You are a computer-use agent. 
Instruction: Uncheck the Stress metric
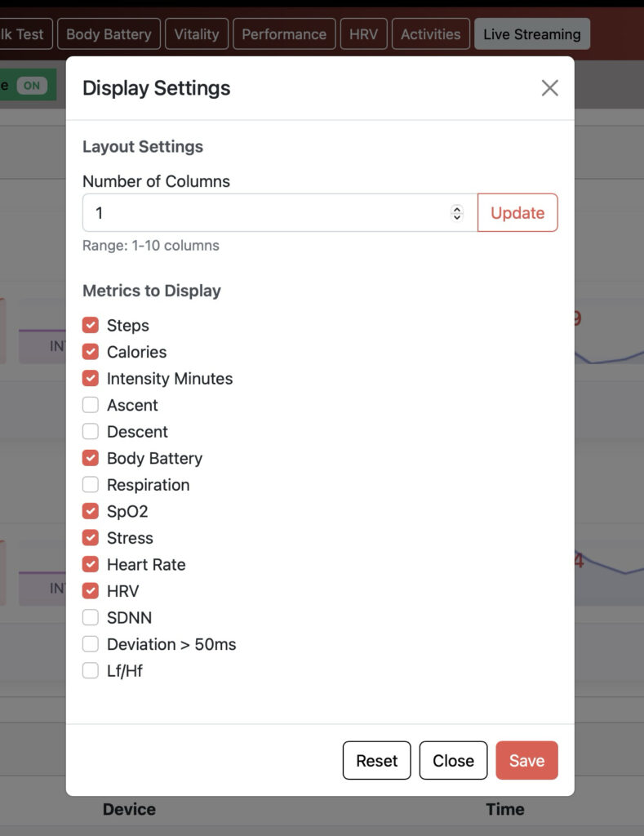91,538
